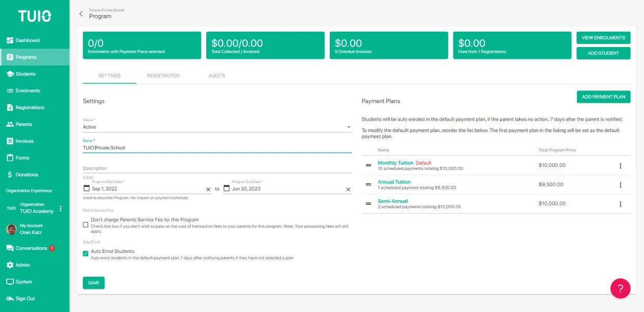
Task: Switch to the Settings tab
Action: (x=110, y=76)
